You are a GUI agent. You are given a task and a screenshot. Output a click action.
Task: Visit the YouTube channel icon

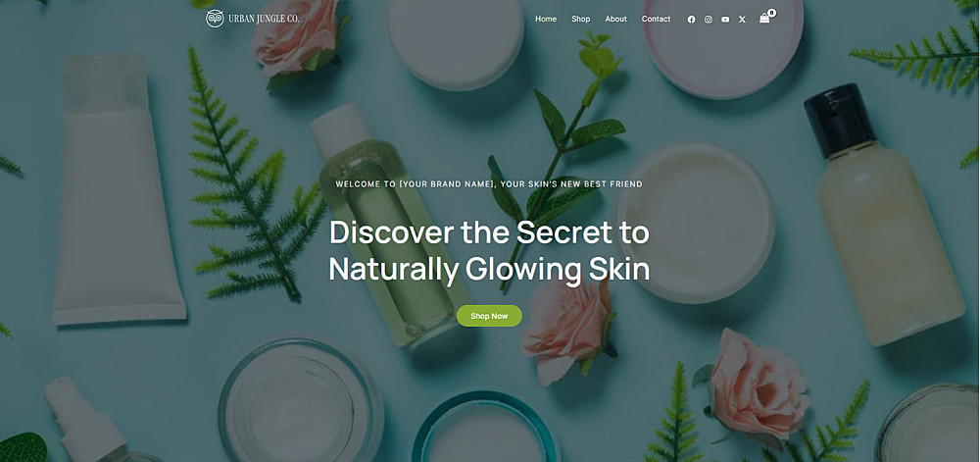pyautogui.click(x=725, y=20)
